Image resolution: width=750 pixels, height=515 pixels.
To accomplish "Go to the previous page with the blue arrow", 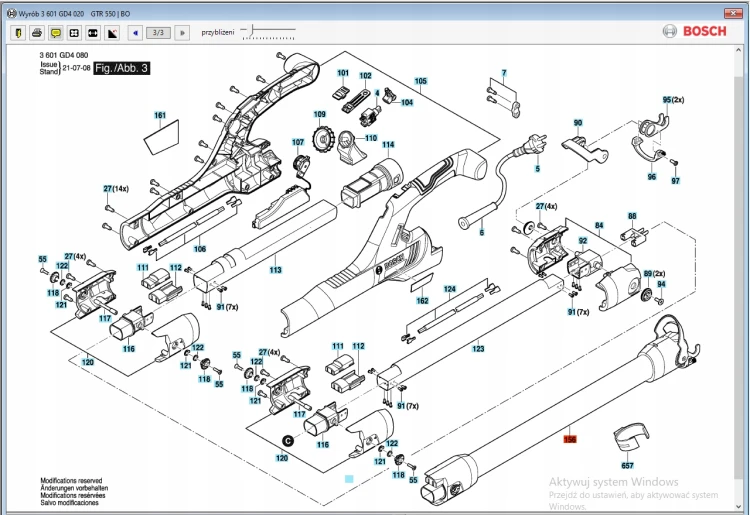I will (135, 33).
